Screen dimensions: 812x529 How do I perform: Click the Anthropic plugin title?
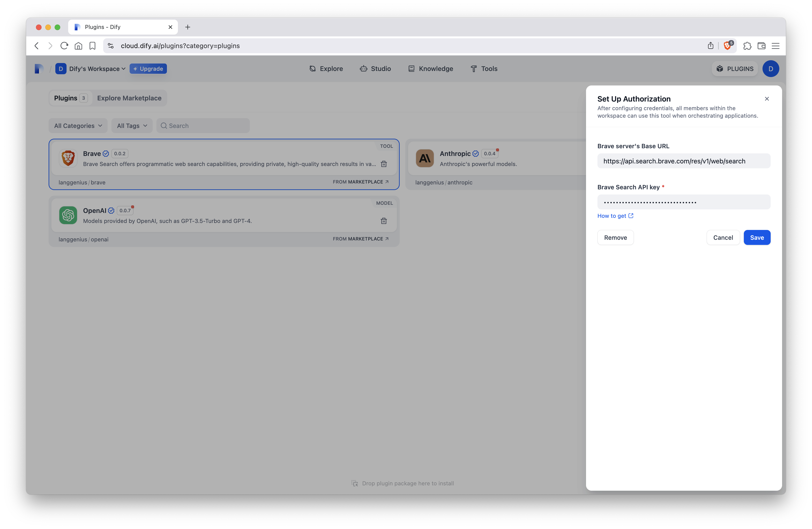click(x=455, y=153)
